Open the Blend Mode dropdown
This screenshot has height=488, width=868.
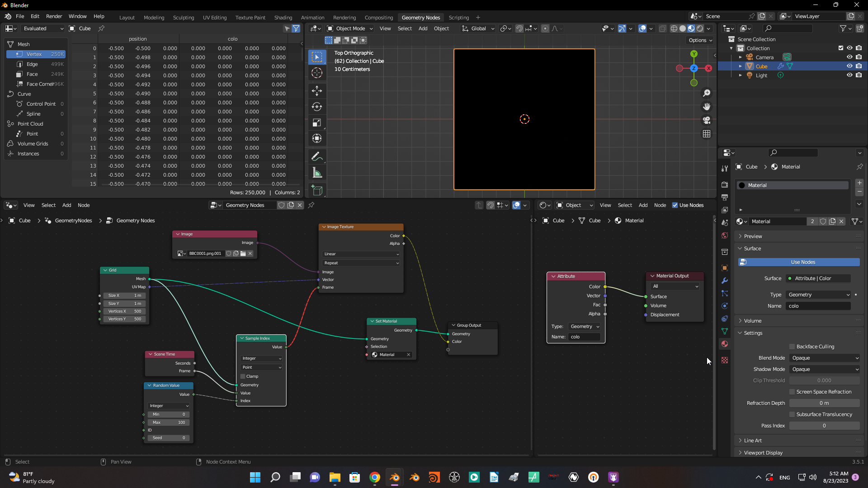point(825,358)
